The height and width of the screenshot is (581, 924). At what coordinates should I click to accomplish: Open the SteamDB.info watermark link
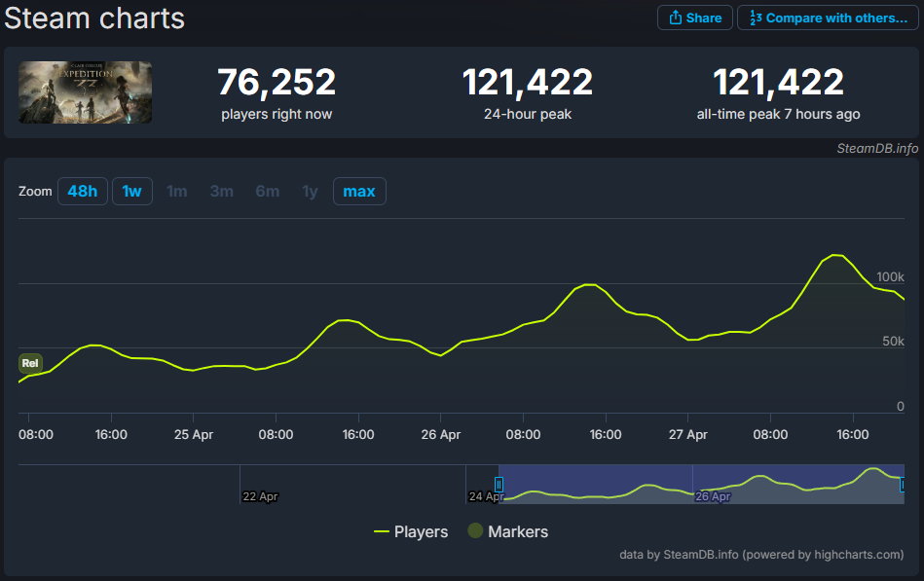(x=877, y=149)
